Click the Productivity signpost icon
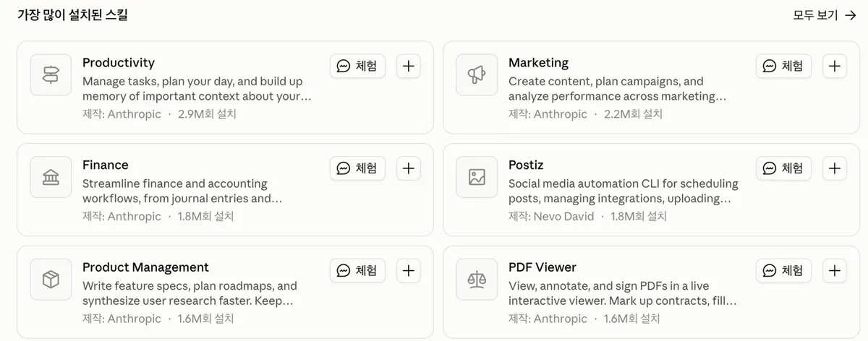 click(51, 74)
